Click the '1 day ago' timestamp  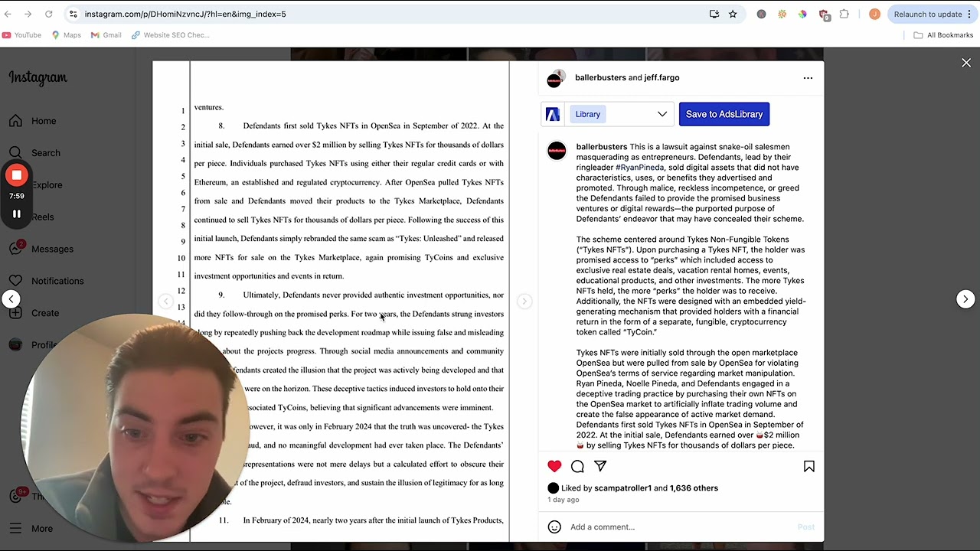pos(563,500)
